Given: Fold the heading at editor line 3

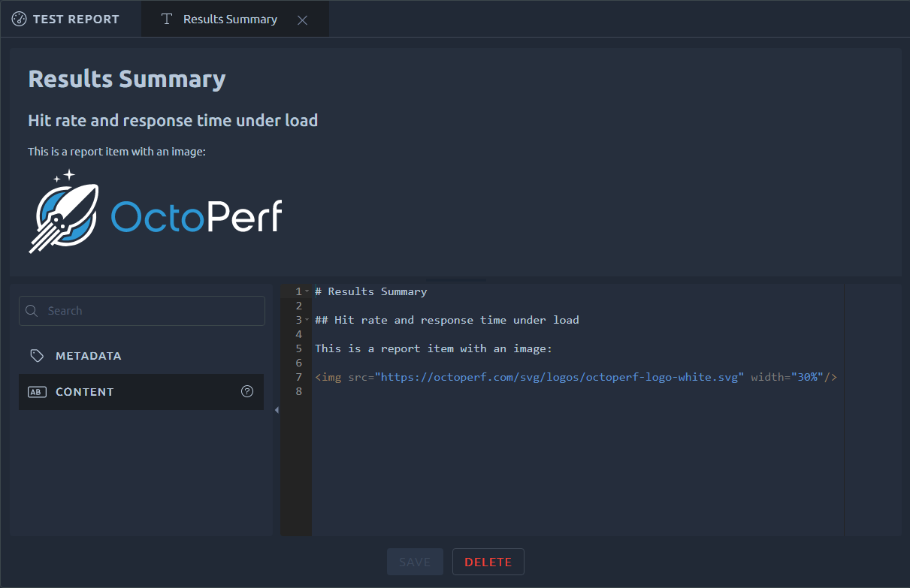Looking at the screenshot, I should (x=307, y=320).
